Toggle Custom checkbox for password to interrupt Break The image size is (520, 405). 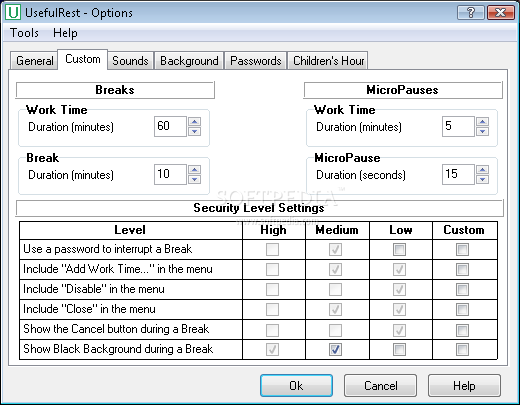point(462,249)
